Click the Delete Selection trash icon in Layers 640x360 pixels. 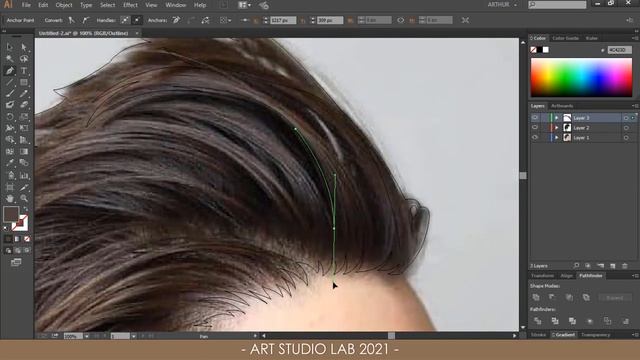pyautogui.click(x=624, y=266)
